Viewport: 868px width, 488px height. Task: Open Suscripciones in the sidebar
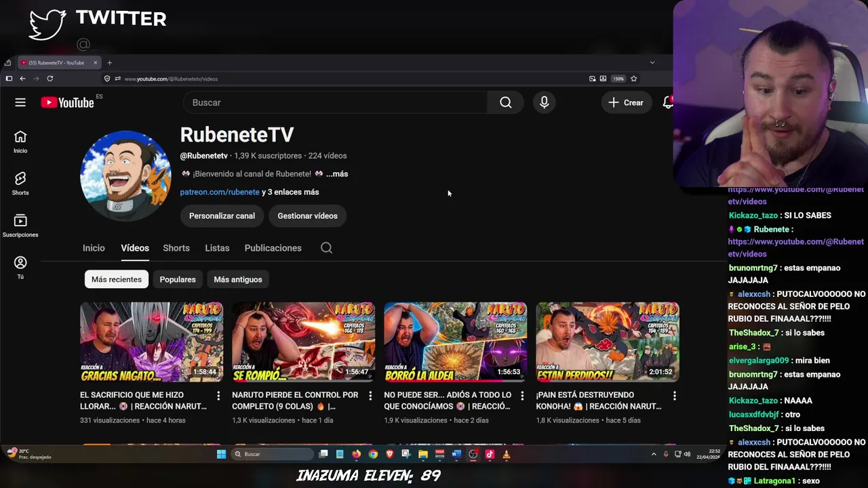(20, 226)
